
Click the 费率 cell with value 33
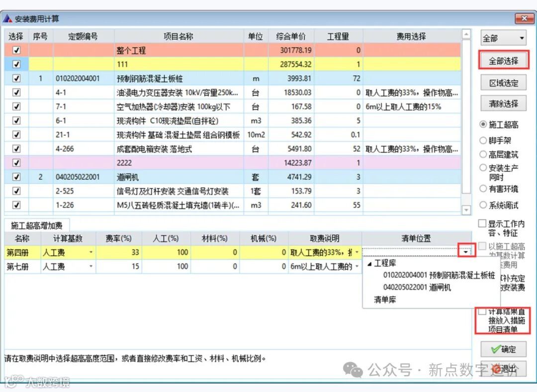pos(119,252)
